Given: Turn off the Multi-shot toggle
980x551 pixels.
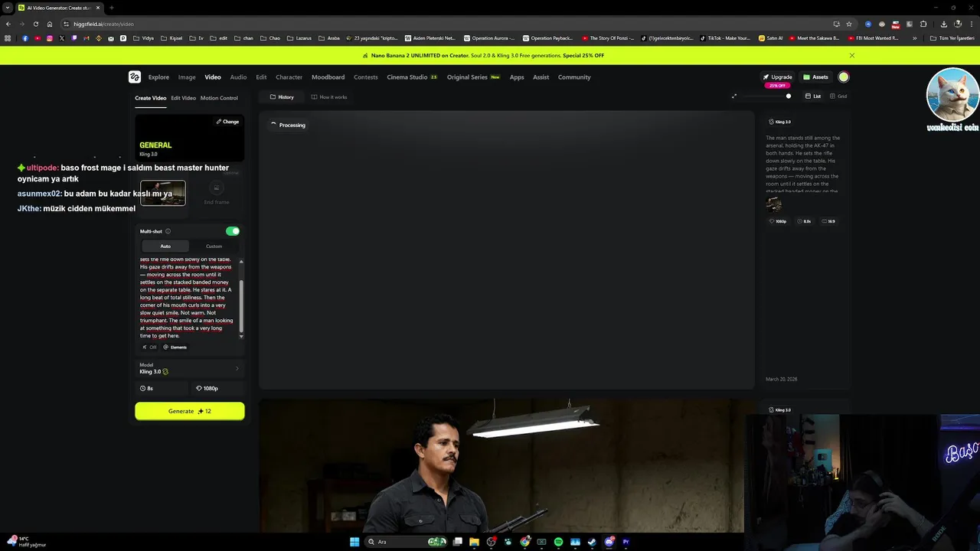Looking at the screenshot, I should 233,231.
